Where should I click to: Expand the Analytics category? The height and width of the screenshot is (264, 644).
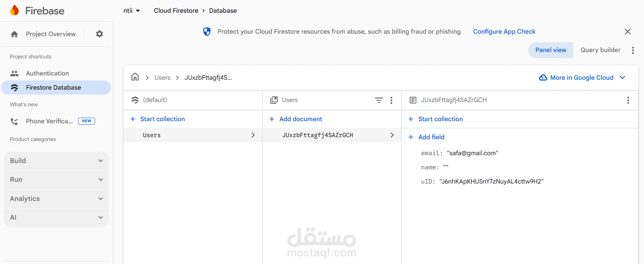[56, 199]
